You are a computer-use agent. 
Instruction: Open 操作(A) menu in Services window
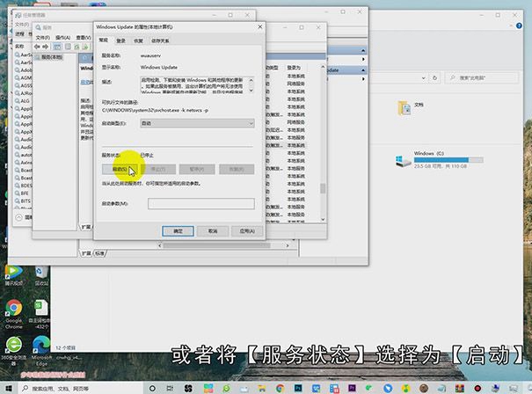[x=62, y=37]
